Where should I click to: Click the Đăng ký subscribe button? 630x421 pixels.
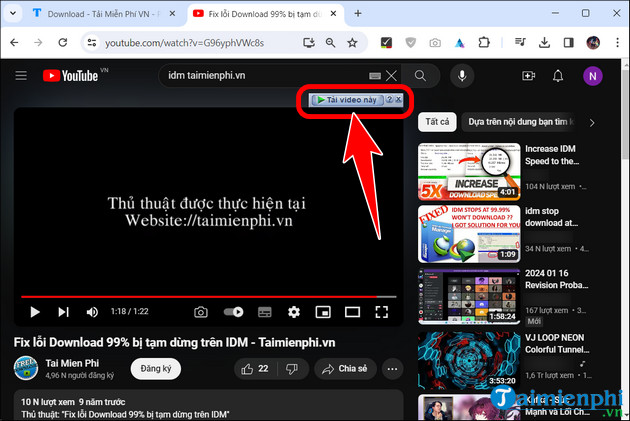coord(156,368)
